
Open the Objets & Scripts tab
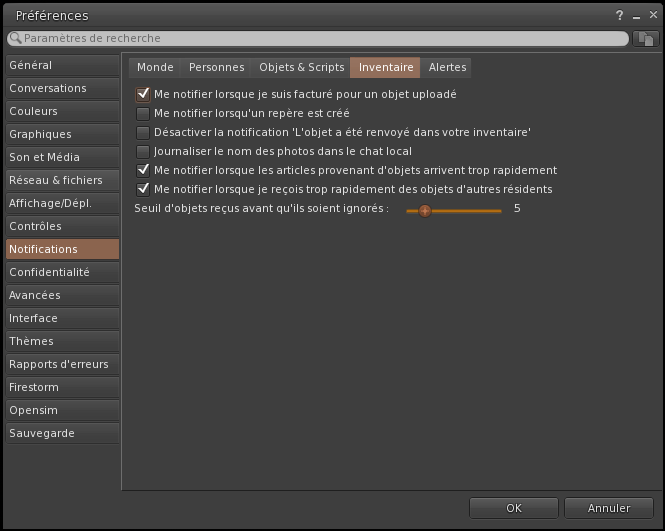301,67
